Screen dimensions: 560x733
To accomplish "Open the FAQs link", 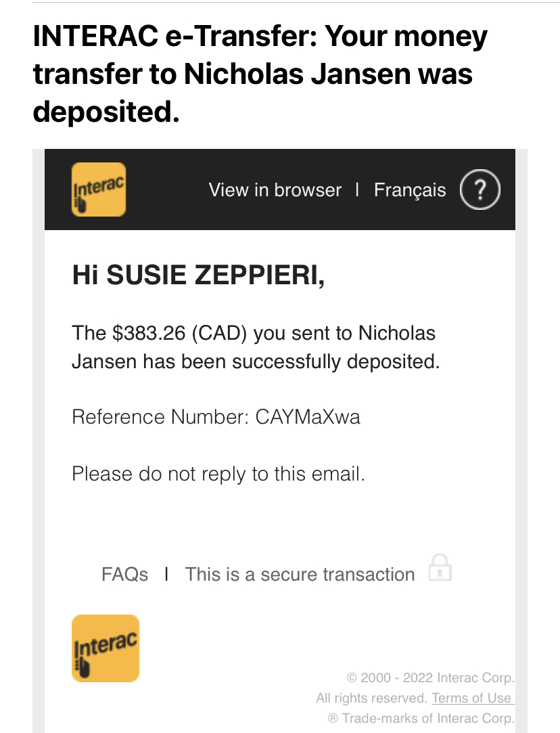I will coord(124,574).
